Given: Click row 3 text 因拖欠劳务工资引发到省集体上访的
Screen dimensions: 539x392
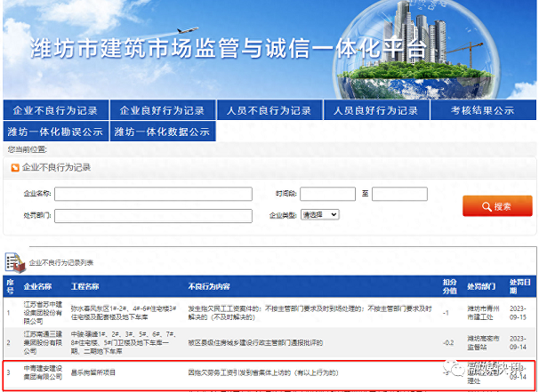Looking at the screenshot, I should tap(263, 372).
